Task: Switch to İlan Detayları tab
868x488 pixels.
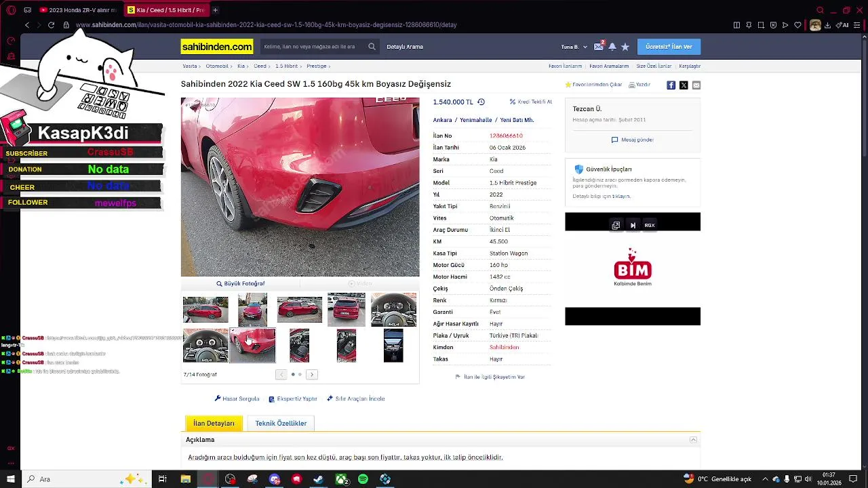Action: tap(214, 423)
